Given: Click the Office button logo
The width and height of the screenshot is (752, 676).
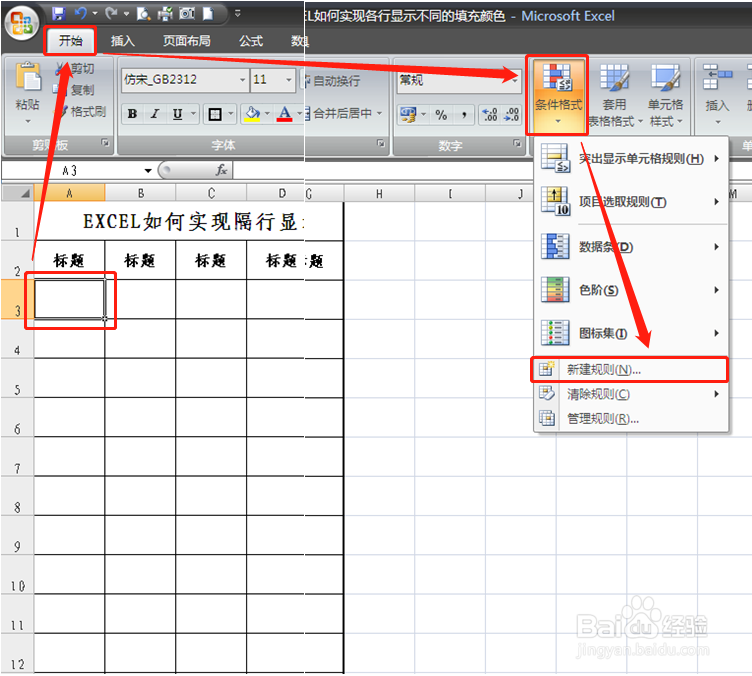Looking at the screenshot, I should point(22,22).
